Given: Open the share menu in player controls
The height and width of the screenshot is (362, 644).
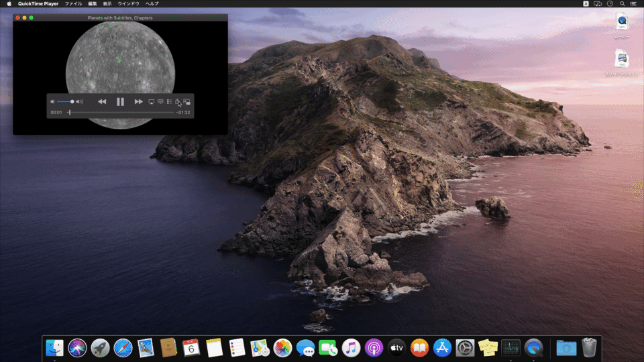Looking at the screenshot, I should (177, 101).
